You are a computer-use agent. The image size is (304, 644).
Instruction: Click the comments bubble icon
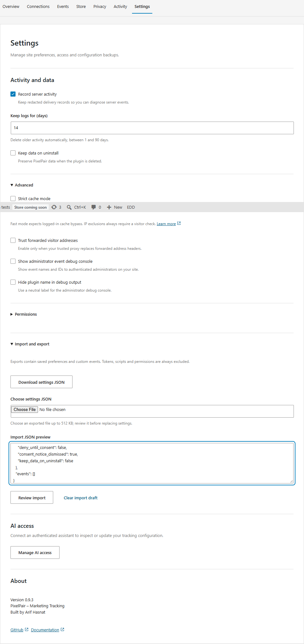(x=93, y=207)
